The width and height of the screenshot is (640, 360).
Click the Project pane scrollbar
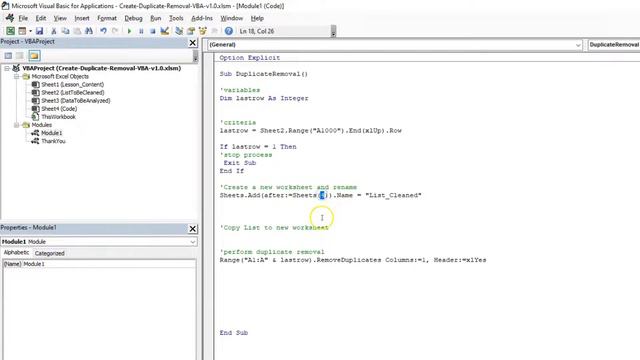[195, 56]
